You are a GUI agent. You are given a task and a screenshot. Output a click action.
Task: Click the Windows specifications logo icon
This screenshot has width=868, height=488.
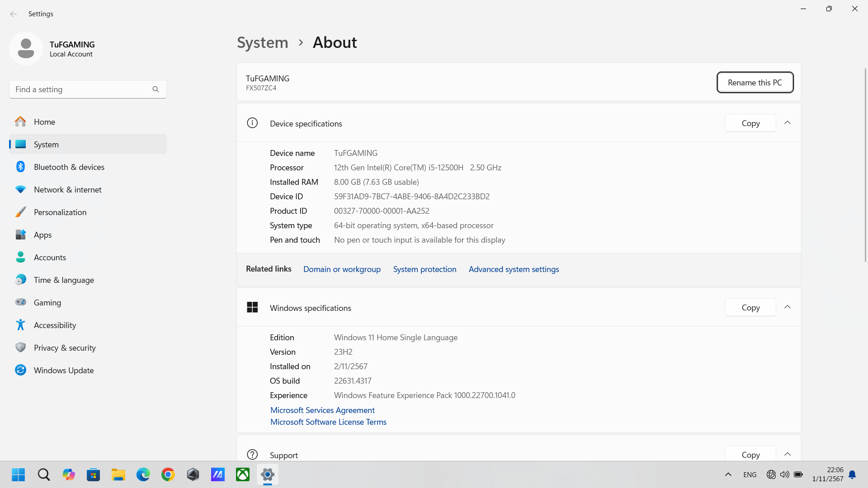click(x=252, y=307)
